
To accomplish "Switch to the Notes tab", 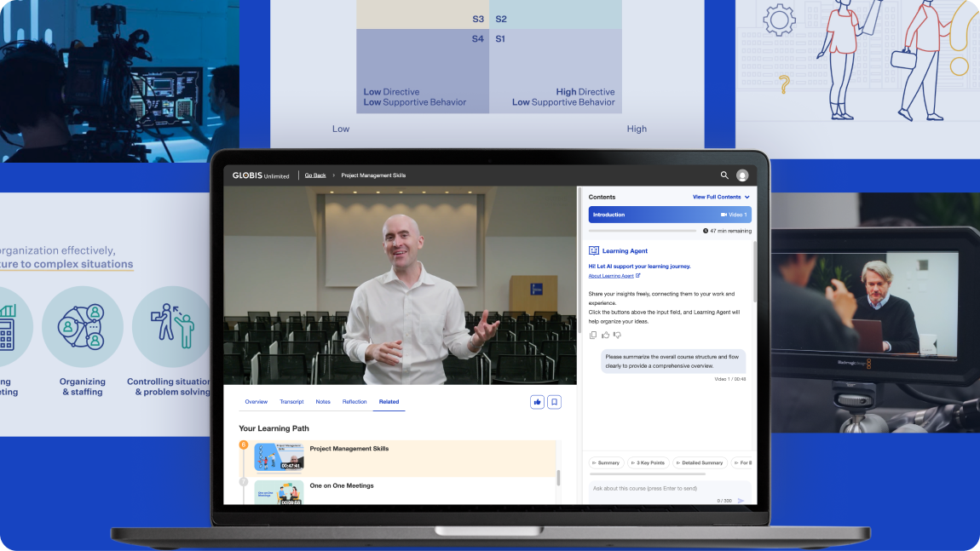I will [x=322, y=402].
